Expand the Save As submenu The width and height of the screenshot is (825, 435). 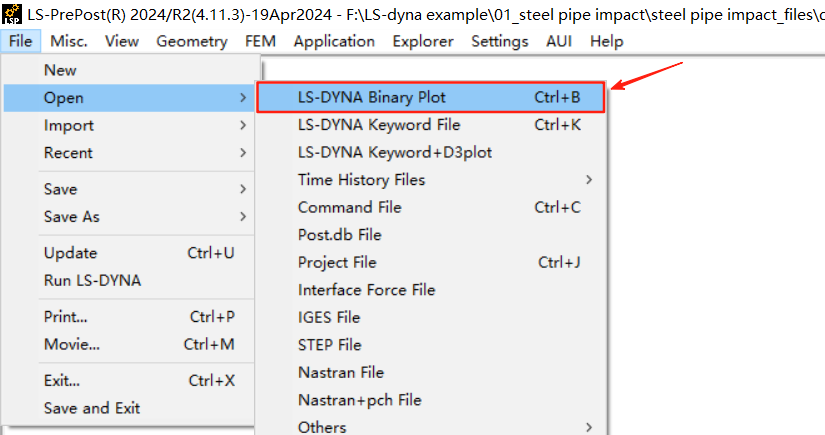[x=129, y=217]
